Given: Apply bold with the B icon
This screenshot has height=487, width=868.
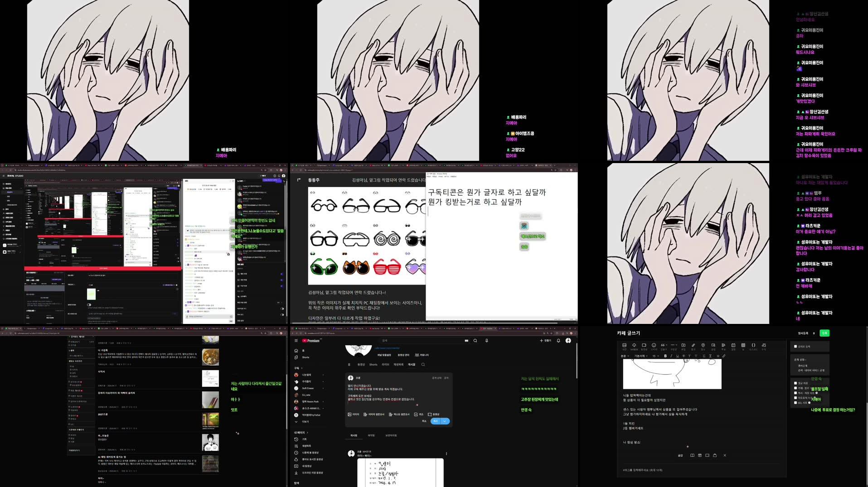Looking at the screenshot, I should pos(665,356).
